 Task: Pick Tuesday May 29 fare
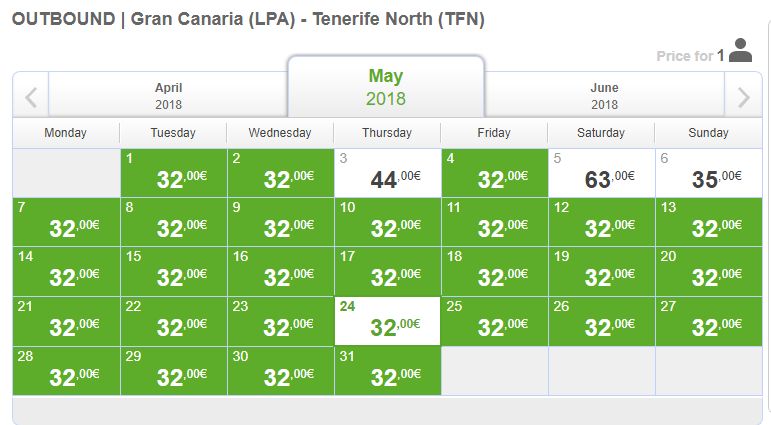pos(174,371)
